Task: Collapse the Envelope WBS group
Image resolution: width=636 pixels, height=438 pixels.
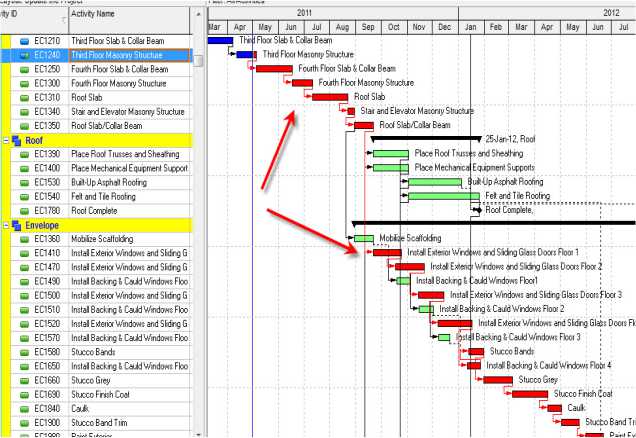Action: point(6,226)
